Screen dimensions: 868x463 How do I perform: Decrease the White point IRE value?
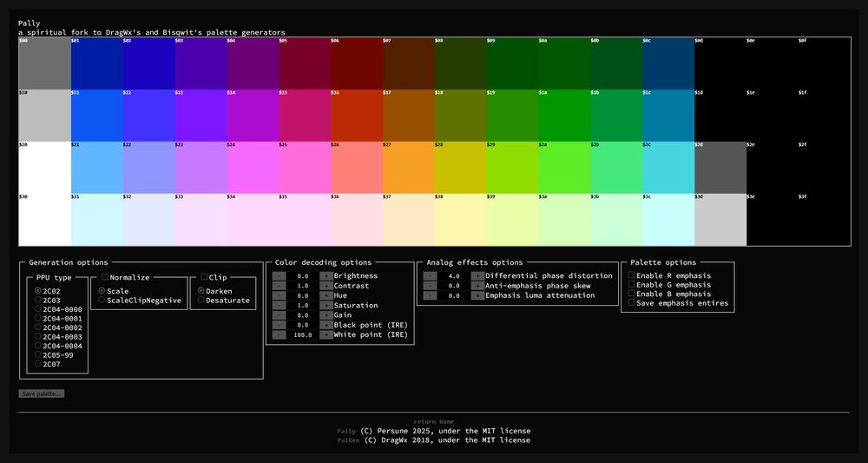tap(279, 335)
